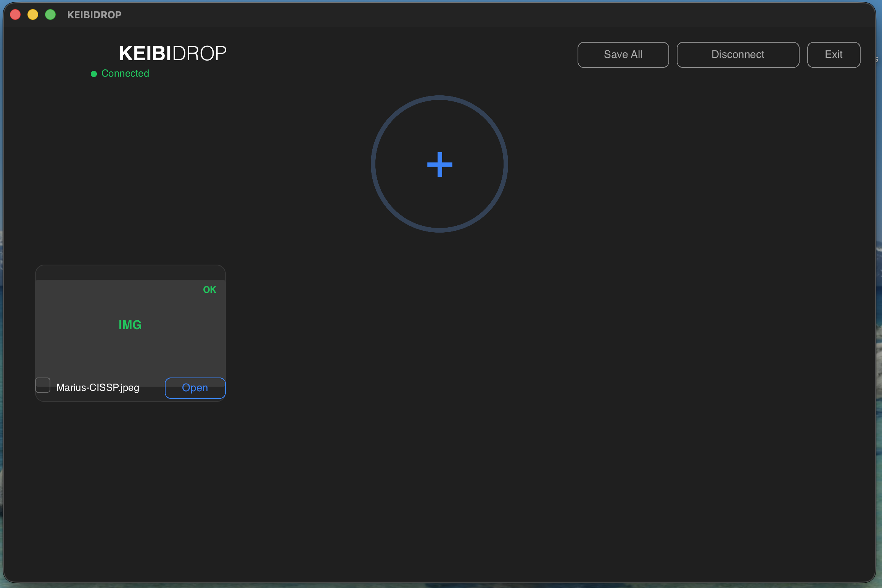Hit the Disconnect button

click(x=737, y=55)
